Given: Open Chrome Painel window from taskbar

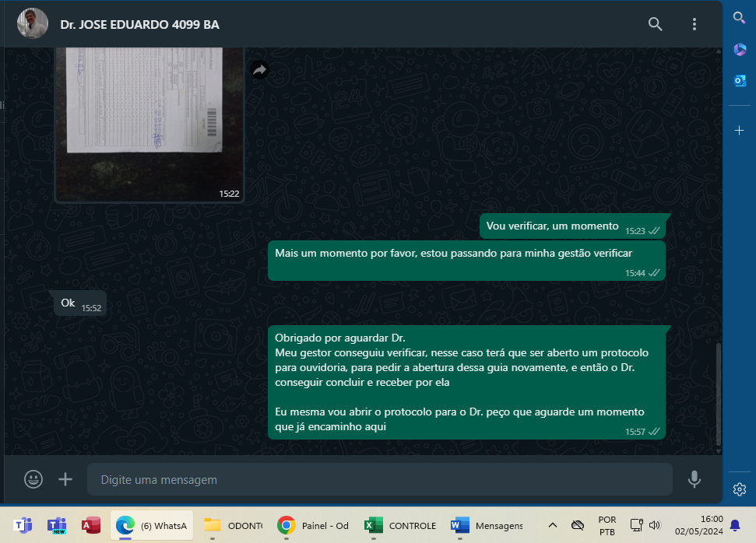Looking at the screenshot, I should pyautogui.click(x=313, y=525).
